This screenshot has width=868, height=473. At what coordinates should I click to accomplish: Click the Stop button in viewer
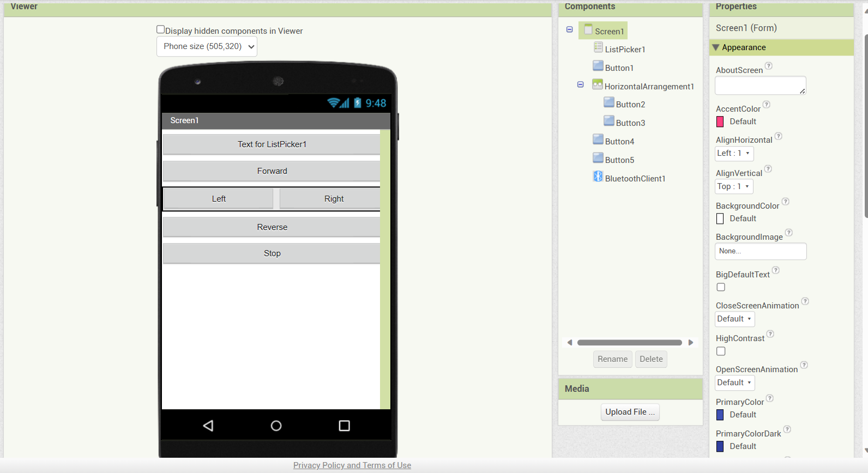point(272,253)
